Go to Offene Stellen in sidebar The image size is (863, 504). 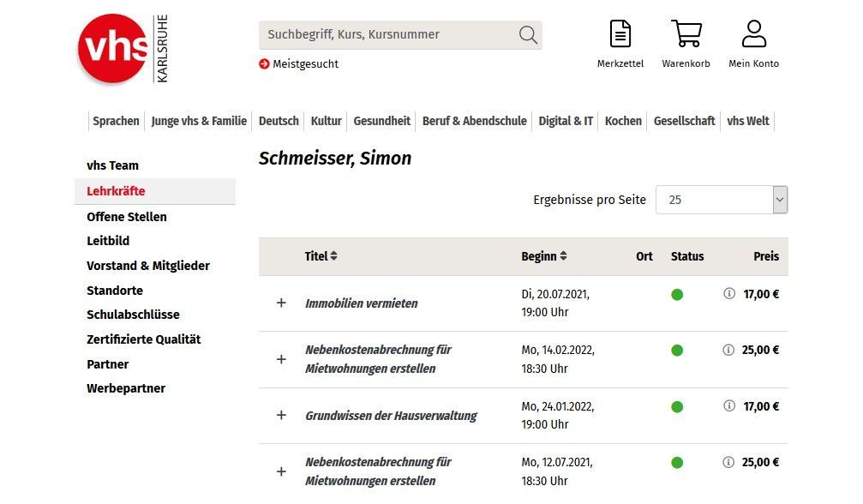(127, 217)
